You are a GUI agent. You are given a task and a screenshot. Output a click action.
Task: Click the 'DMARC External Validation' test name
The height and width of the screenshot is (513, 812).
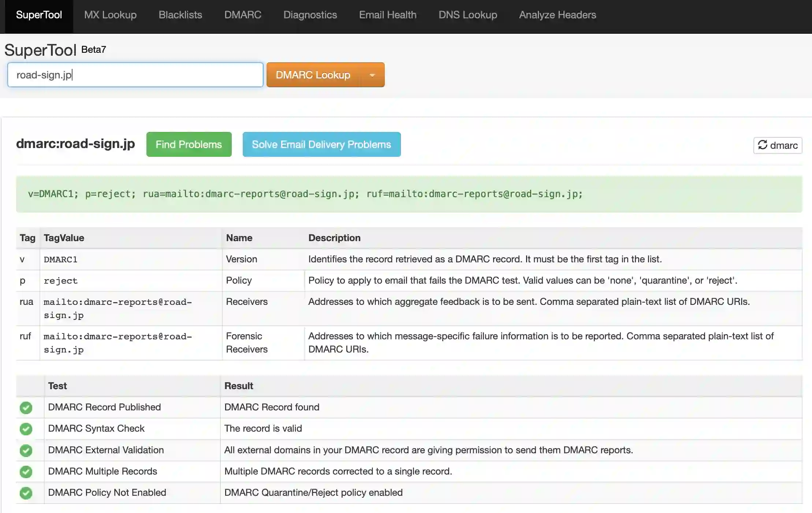coord(106,450)
